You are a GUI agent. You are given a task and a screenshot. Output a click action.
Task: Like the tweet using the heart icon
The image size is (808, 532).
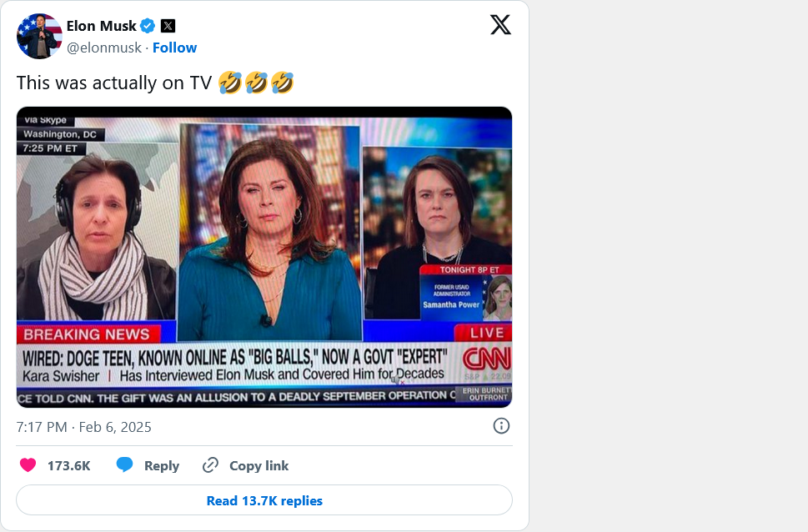[x=28, y=465]
